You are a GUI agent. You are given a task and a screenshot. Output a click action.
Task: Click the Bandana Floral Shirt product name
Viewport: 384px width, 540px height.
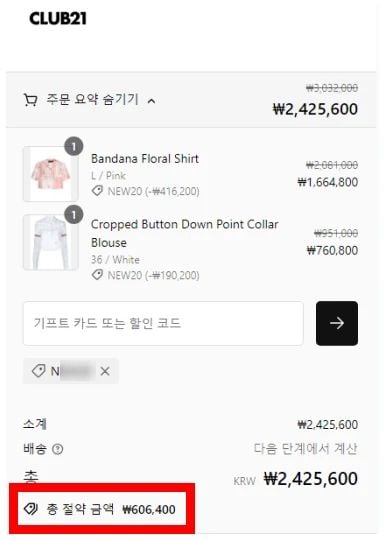click(145, 159)
